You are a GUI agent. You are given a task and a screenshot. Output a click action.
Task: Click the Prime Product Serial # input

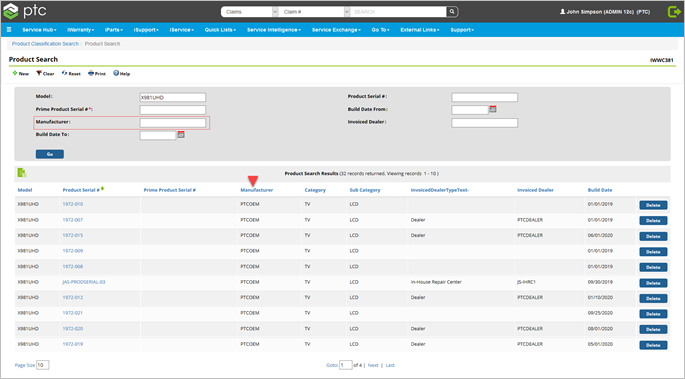(173, 110)
